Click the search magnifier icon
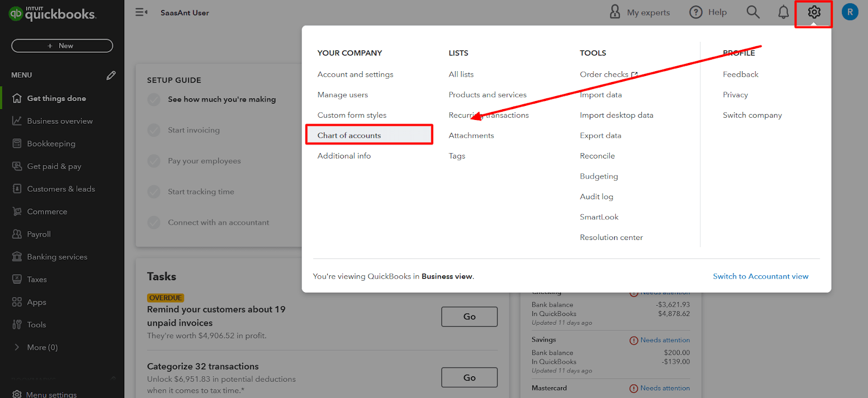868x398 pixels. (753, 12)
